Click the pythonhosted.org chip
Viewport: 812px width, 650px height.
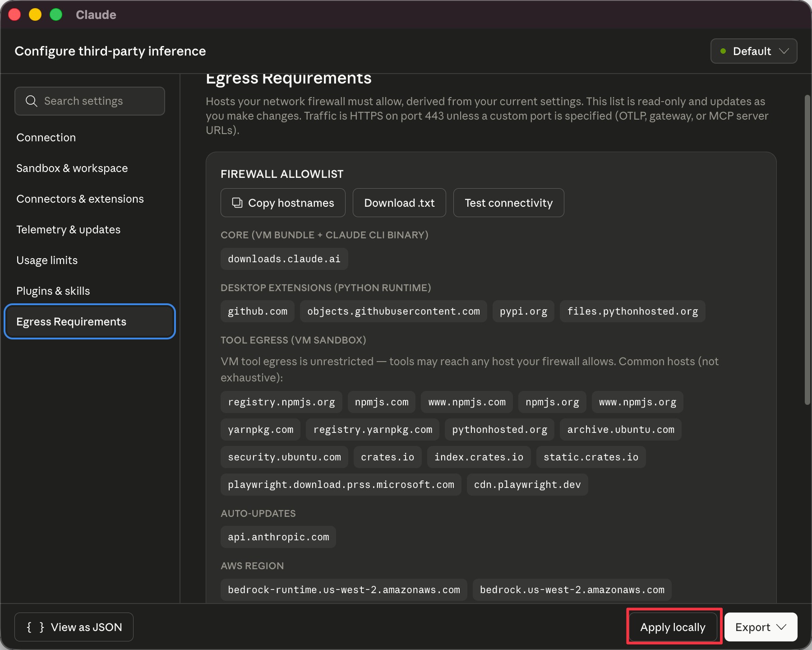click(500, 429)
